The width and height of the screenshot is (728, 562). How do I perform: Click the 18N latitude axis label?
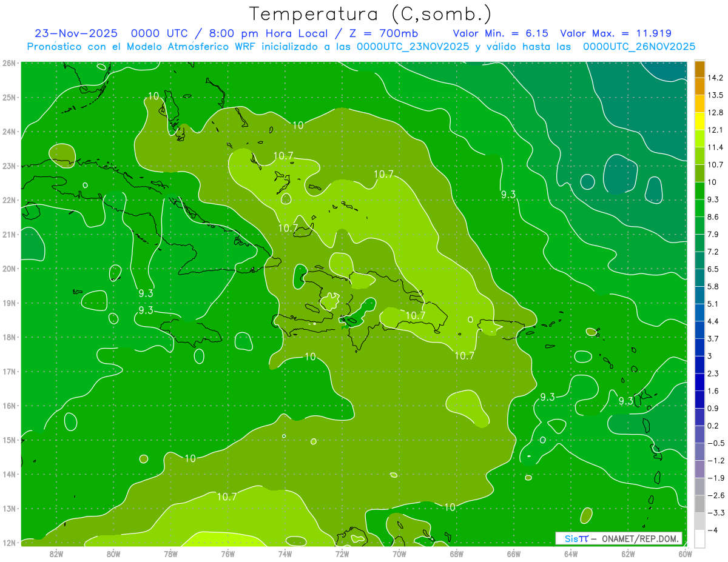pos(9,337)
